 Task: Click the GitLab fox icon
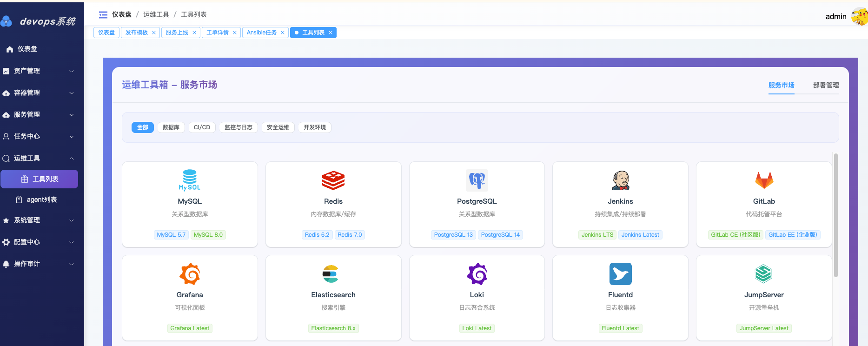pyautogui.click(x=764, y=180)
